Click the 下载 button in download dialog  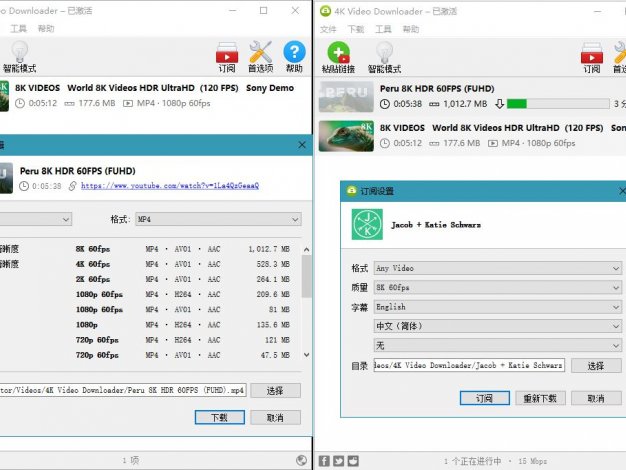click(220, 417)
